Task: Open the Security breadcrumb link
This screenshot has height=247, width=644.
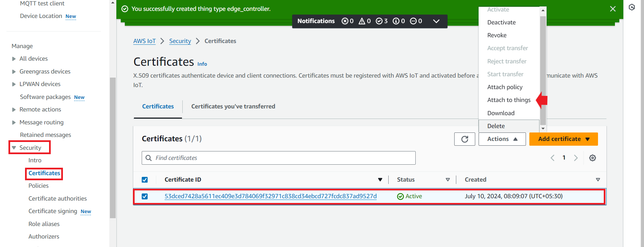Action: coord(180,41)
